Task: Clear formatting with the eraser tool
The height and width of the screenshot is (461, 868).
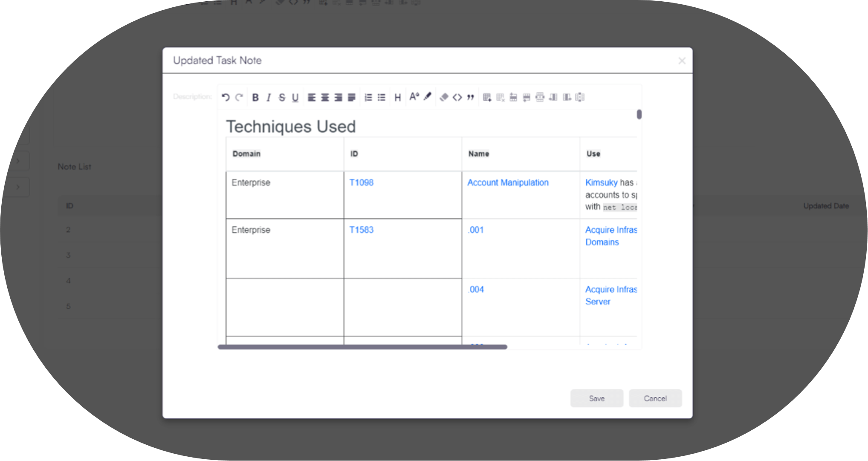Action: [x=444, y=97]
